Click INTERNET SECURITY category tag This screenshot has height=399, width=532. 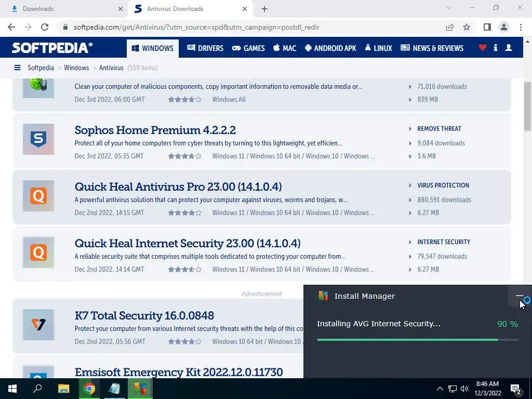pyautogui.click(x=444, y=242)
